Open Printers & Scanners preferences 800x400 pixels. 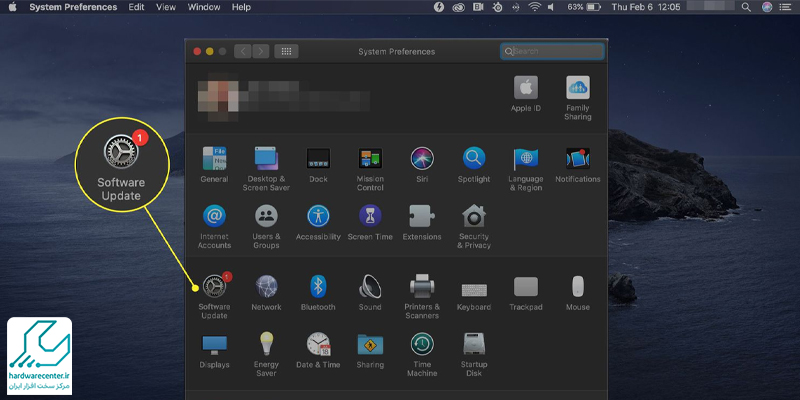coord(422,297)
